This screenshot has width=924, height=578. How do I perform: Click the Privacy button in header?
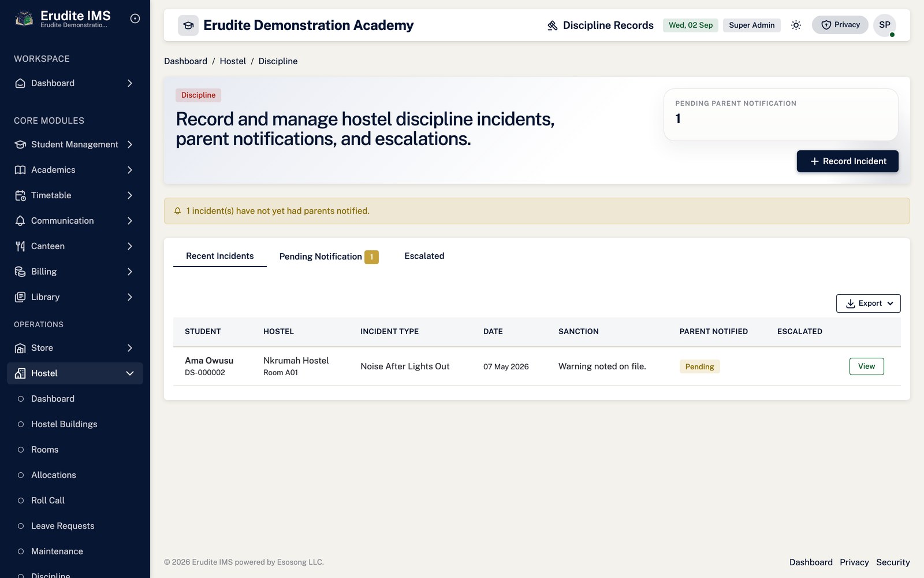click(840, 25)
